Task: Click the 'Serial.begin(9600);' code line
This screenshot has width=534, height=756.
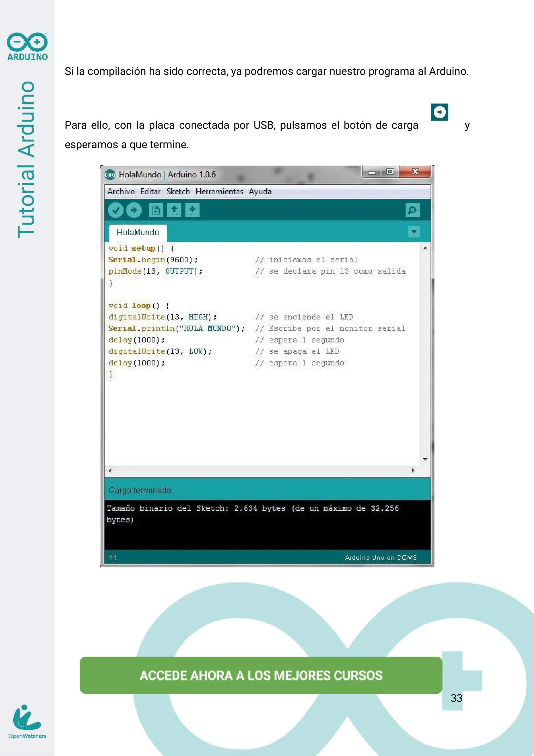Action: pyautogui.click(x=153, y=260)
